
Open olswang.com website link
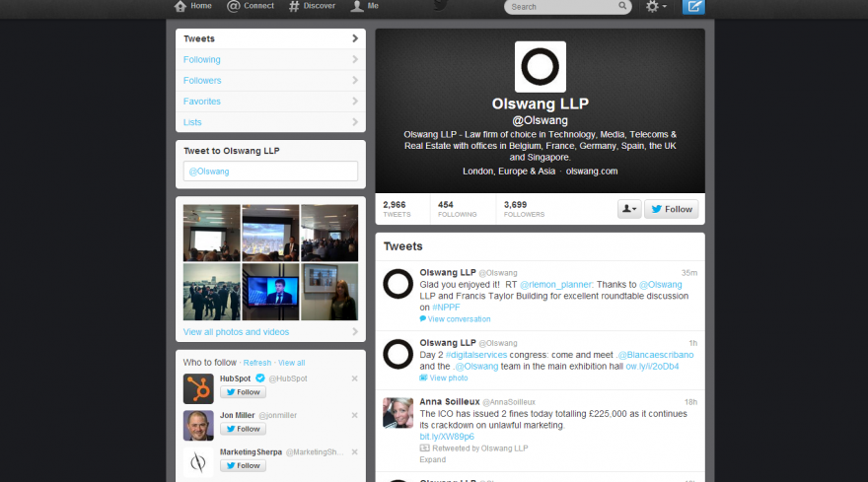[x=592, y=171]
